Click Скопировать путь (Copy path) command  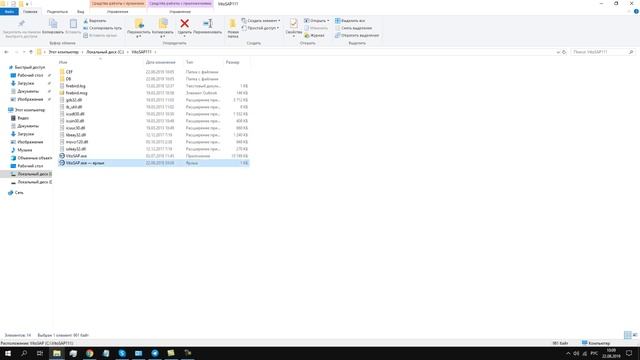tap(102, 28)
